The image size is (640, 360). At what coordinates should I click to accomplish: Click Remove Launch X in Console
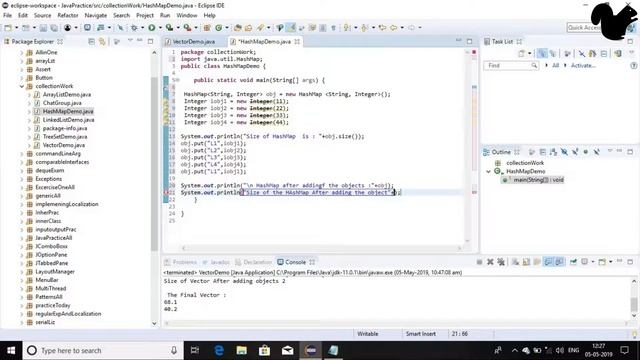(x=490, y=262)
